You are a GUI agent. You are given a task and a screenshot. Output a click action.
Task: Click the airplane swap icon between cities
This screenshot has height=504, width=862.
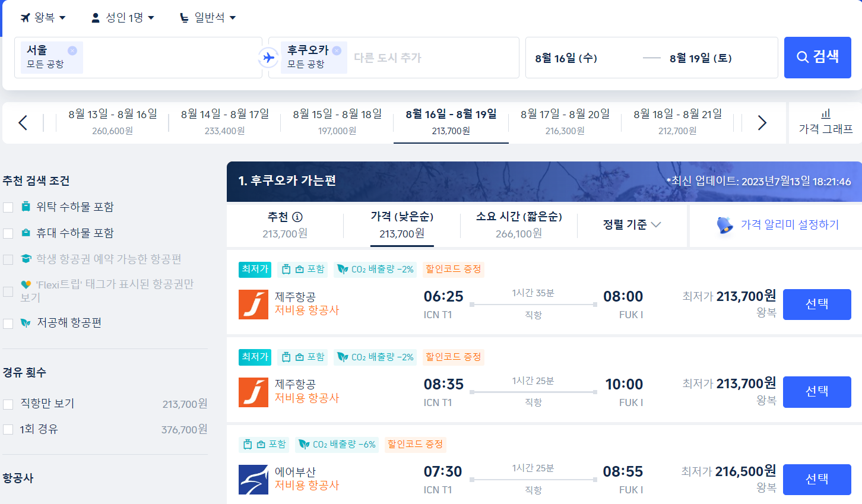tap(268, 57)
